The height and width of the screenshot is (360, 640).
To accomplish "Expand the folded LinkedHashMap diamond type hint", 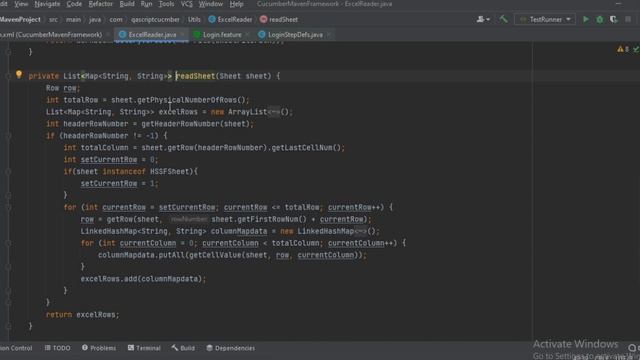I will [360, 231].
